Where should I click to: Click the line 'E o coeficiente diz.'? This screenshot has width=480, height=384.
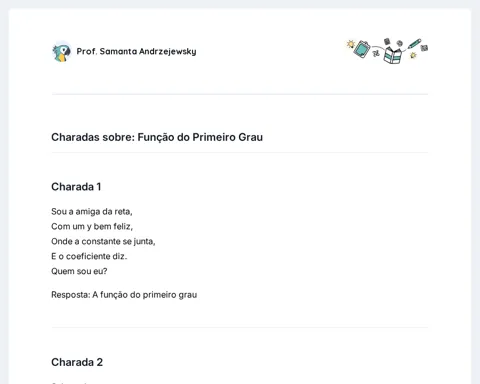tap(89, 256)
